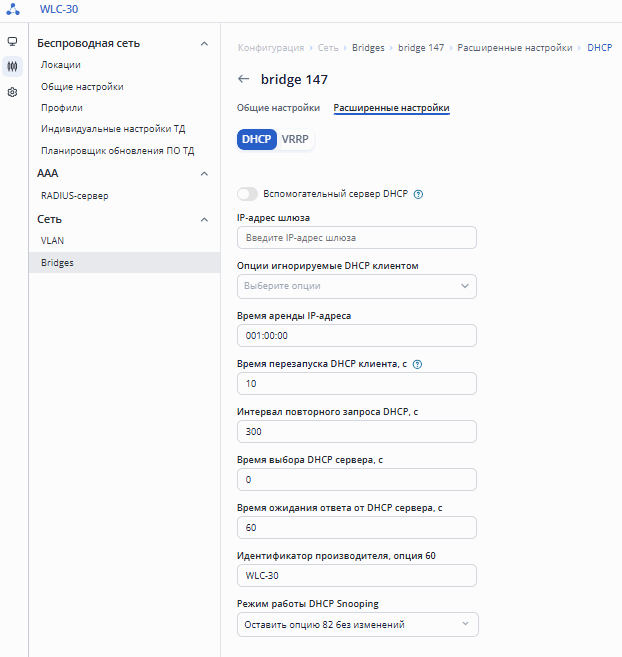Open the ignored DHCP client options dropdown

tap(357, 286)
